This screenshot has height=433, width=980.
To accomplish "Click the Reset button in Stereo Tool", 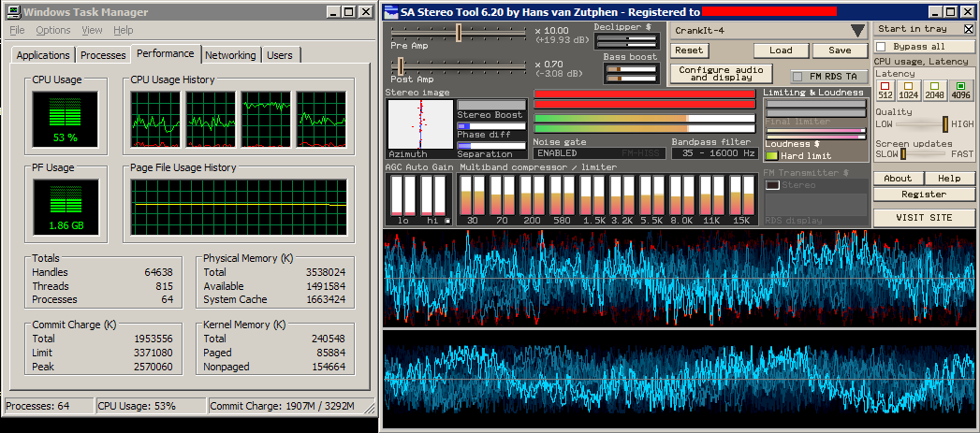I will pyautogui.click(x=689, y=51).
